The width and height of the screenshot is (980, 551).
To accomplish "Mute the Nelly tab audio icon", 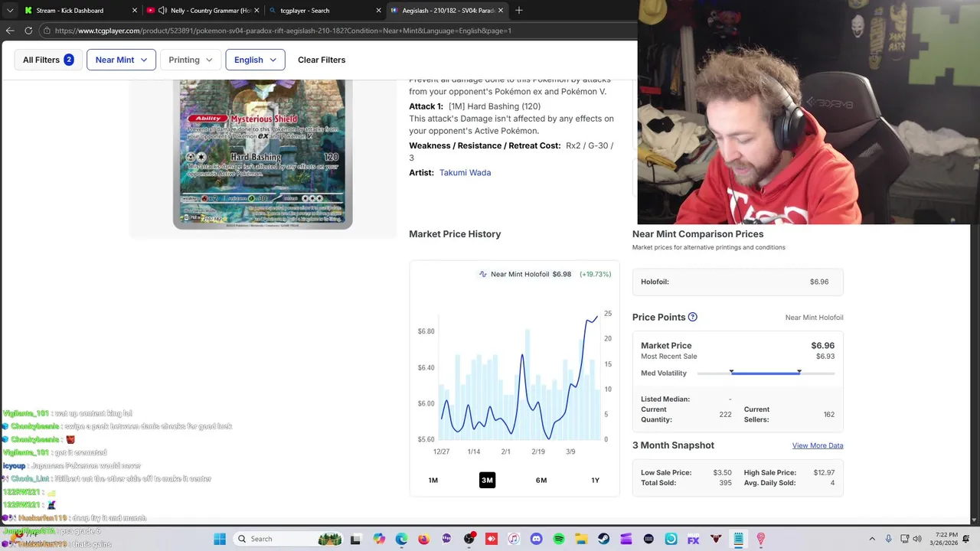I will coord(162,11).
